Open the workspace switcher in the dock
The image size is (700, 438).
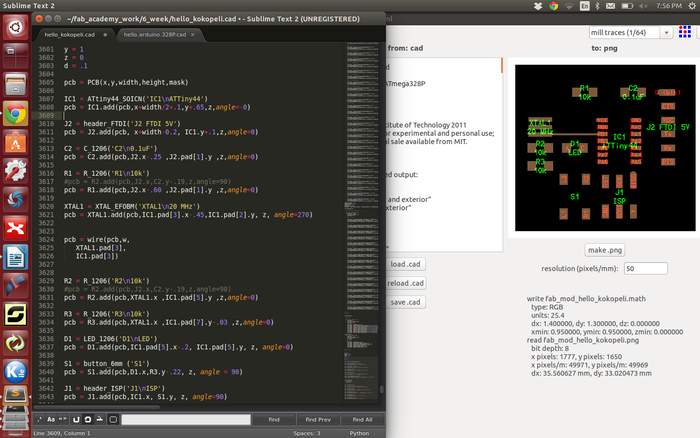(16, 55)
